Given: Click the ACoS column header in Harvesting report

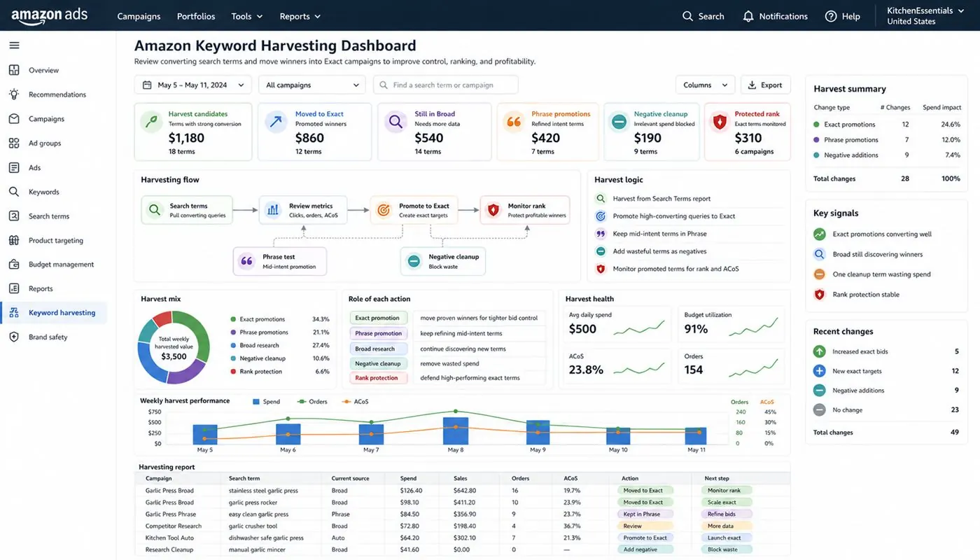Looking at the screenshot, I should (570, 479).
